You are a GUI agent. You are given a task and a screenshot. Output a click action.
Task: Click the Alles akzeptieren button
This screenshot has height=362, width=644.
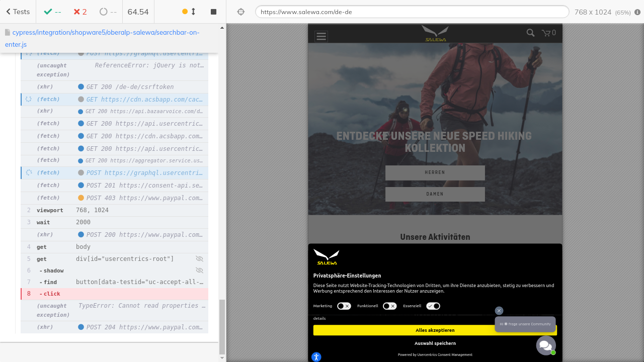pyautogui.click(x=435, y=330)
